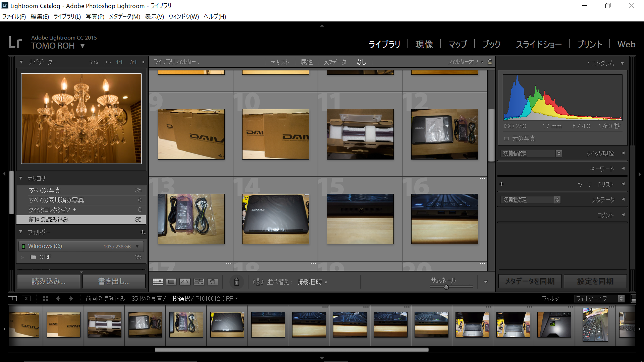Viewport: 644px width, 362px height.
Task: Enable 属性 attribute library filter
Action: click(x=307, y=62)
